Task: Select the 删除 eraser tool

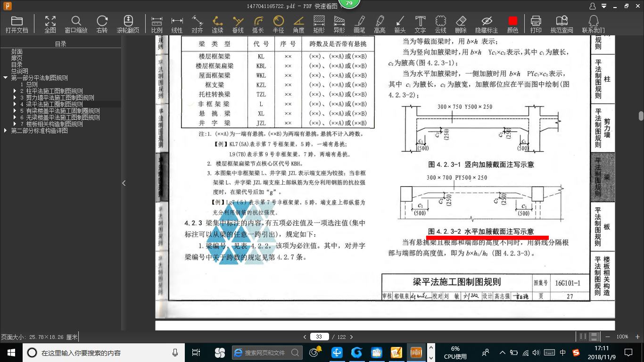Action: click(461, 24)
